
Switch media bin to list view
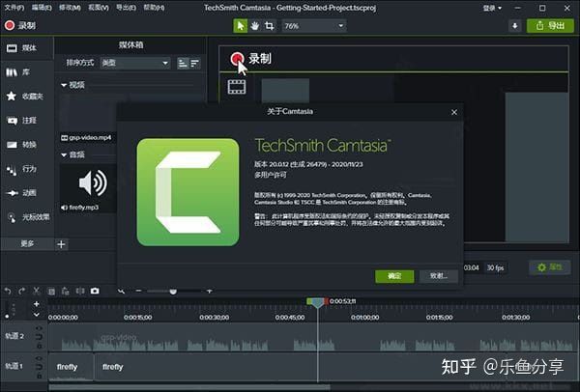click(x=195, y=63)
